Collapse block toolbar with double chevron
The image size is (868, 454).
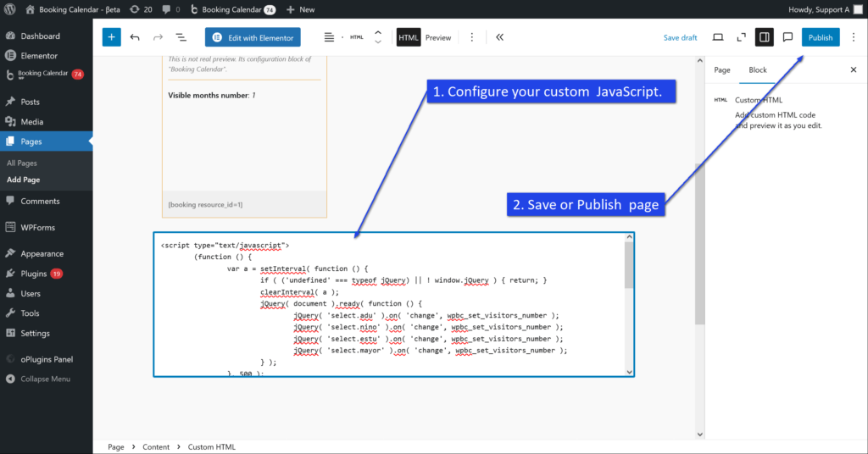click(x=499, y=37)
